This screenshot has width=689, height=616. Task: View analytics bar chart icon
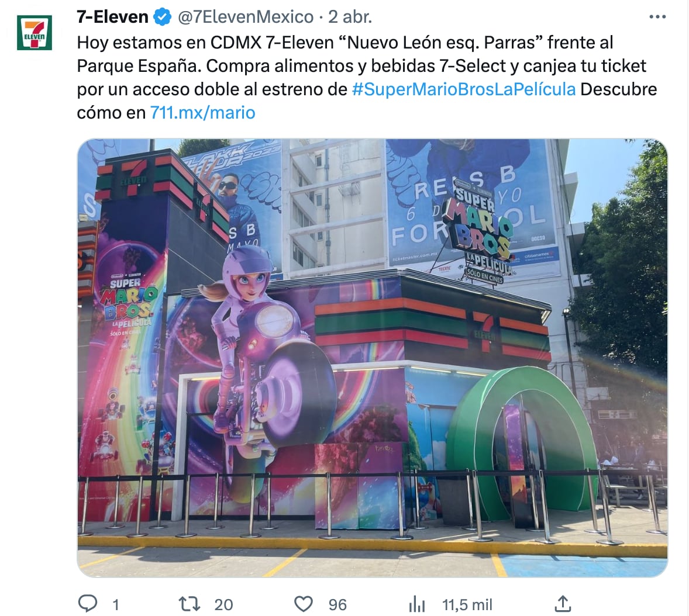coord(416,604)
